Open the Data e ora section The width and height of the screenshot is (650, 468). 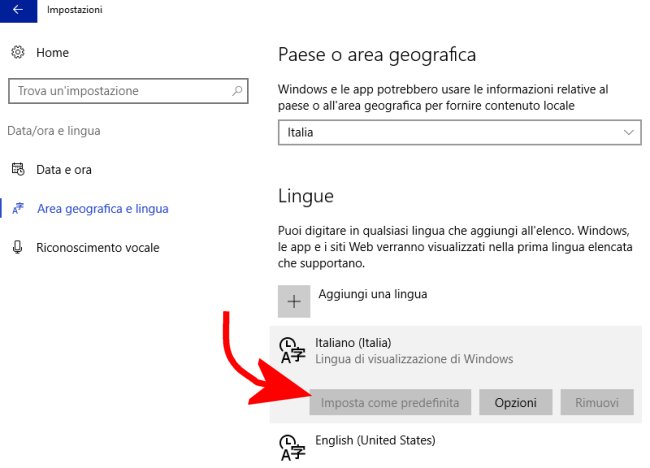click(64, 170)
